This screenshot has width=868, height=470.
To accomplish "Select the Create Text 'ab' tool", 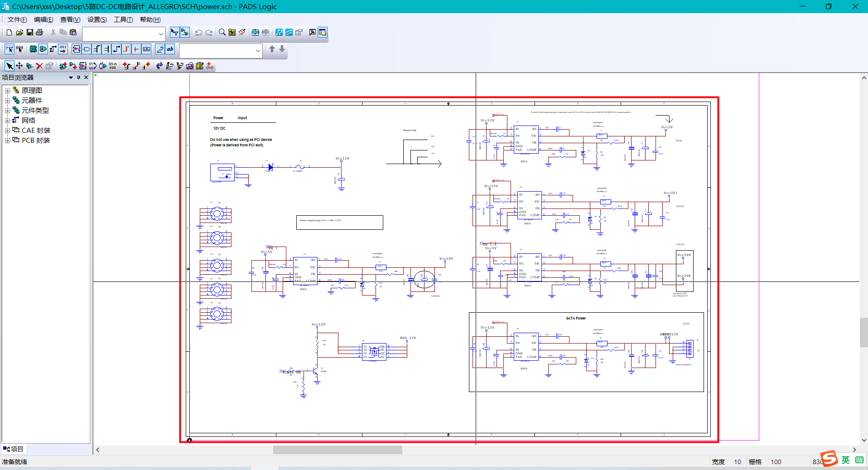I will [x=170, y=49].
